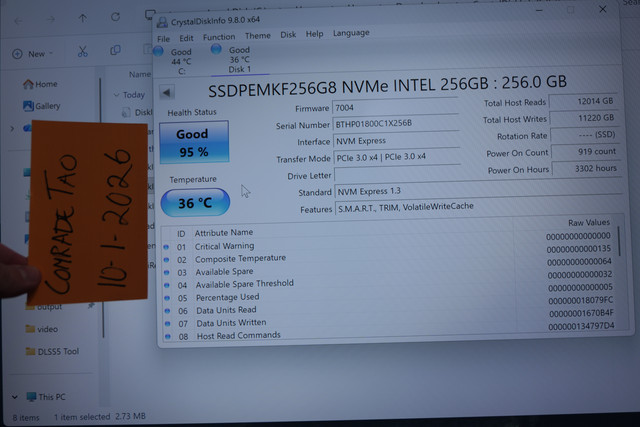Viewport: 640px width, 427px height.
Task: Click the CrystalDiskInfo title bar app icon
Action: [x=162, y=22]
